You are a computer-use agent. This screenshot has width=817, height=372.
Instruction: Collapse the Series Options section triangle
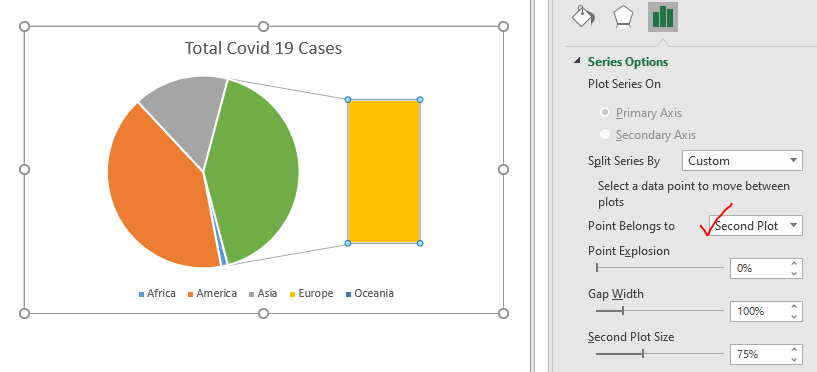point(577,61)
